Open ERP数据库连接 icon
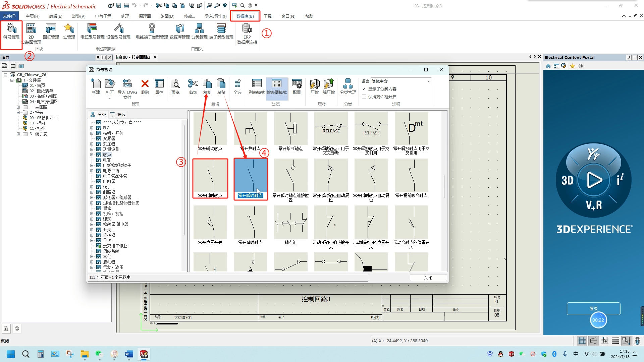Image resolution: width=644 pixels, height=362 pixels. pos(247,34)
